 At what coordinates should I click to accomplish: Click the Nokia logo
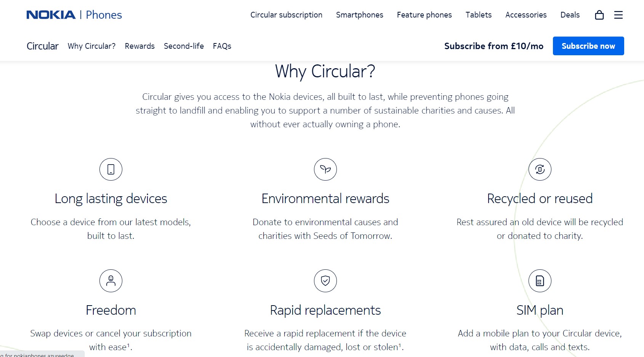tap(51, 15)
